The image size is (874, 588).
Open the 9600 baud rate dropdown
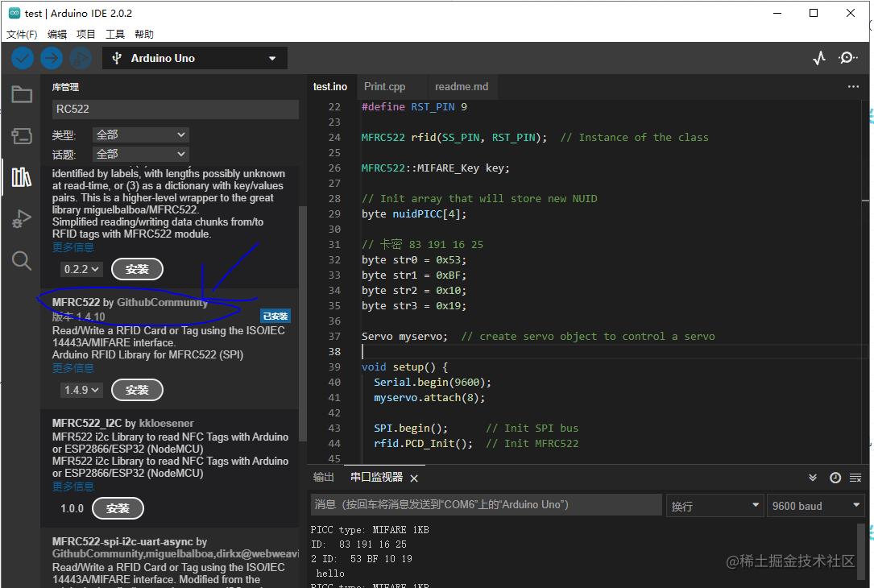coord(815,506)
